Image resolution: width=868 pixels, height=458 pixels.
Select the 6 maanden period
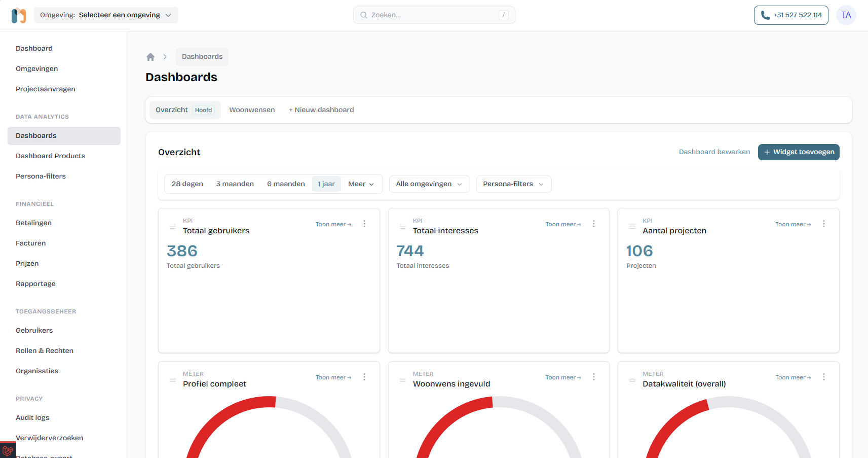286,184
